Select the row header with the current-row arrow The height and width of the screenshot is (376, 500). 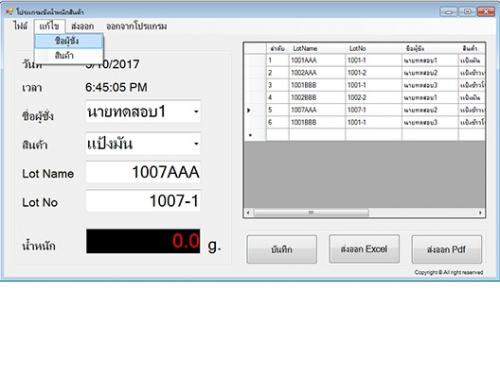coord(255,110)
